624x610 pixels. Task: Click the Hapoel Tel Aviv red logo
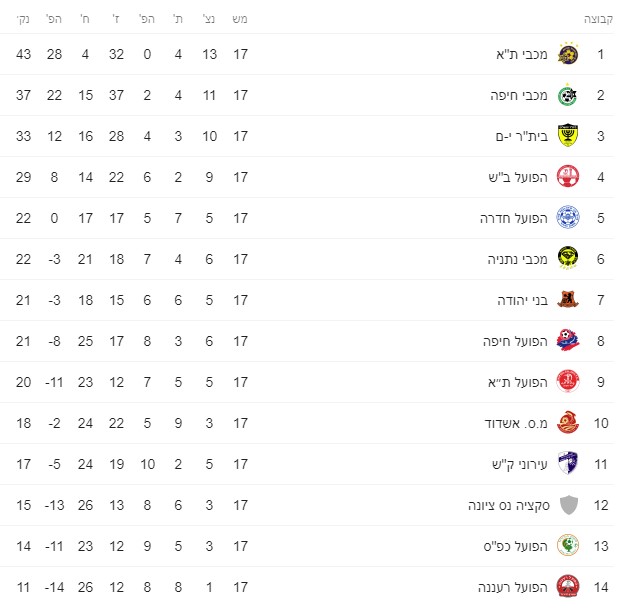[568, 382]
